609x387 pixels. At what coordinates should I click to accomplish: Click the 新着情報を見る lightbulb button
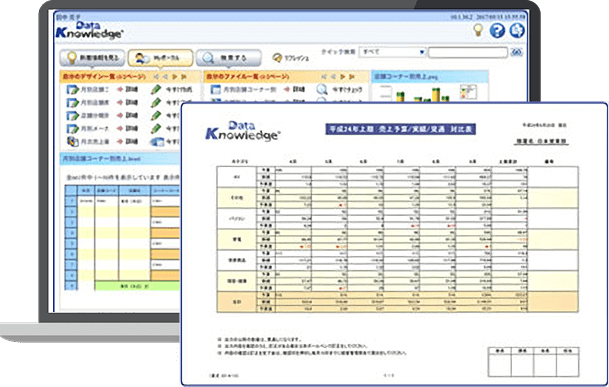pyautogui.click(x=92, y=58)
